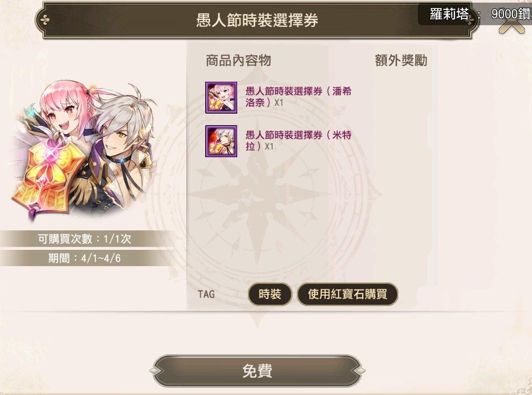The width and height of the screenshot is (532, 395).
Task: Click the fleur-de-lis ornament on the title banner's left
Action: point(45,21)
